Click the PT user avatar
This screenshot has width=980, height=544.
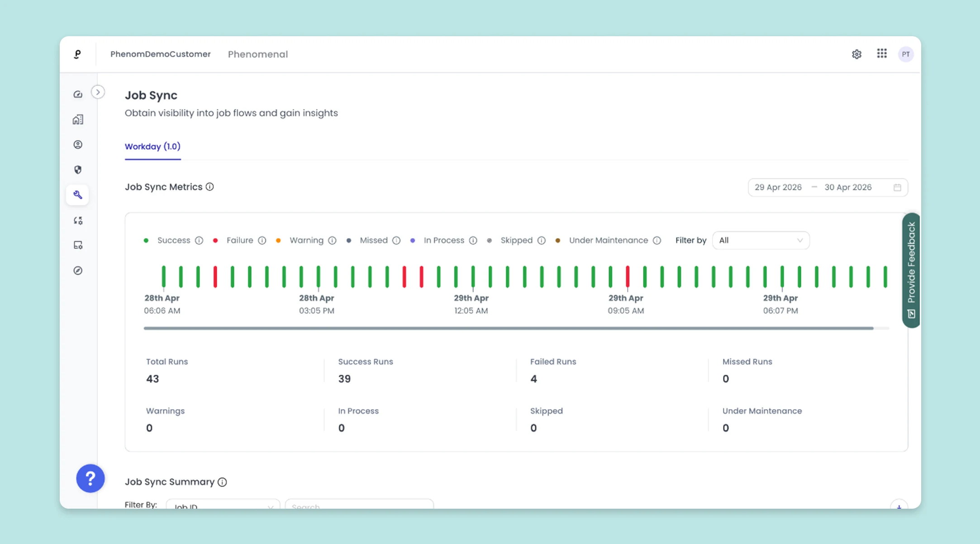click(905, 54)
